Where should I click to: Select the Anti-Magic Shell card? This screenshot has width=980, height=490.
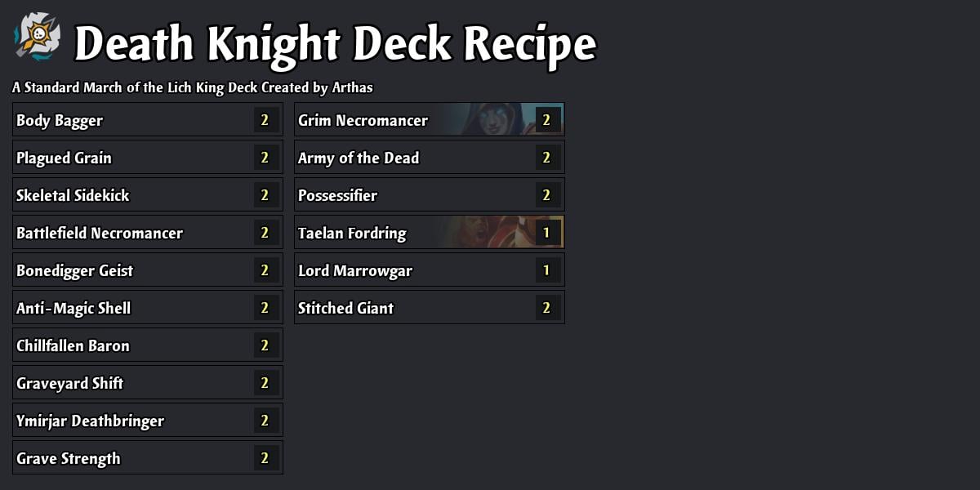coord(122,307)
